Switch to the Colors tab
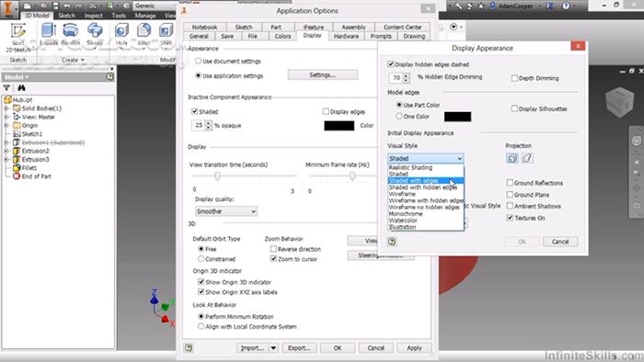Image resolution: width=644 pixels, height=362 pixels. pos(282,36)
